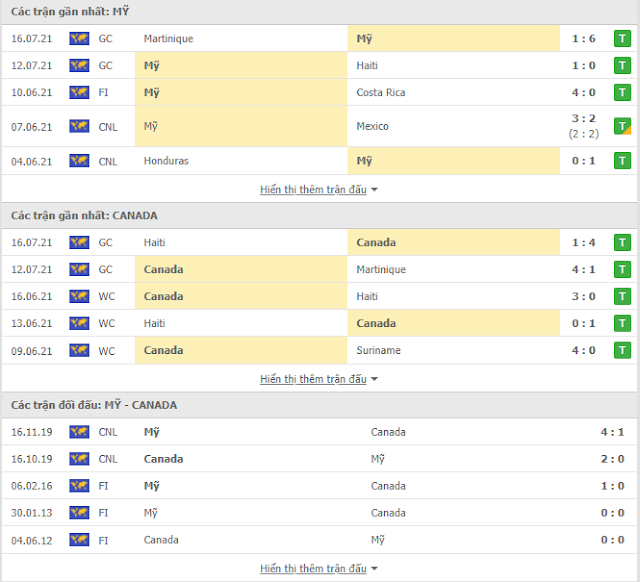Image resolution: width=640 pixels, height=582 pixels.
Task: Click the flag icon on the 13.06.21 Haiti vs Canada row
Action: (x=79, y=323)
